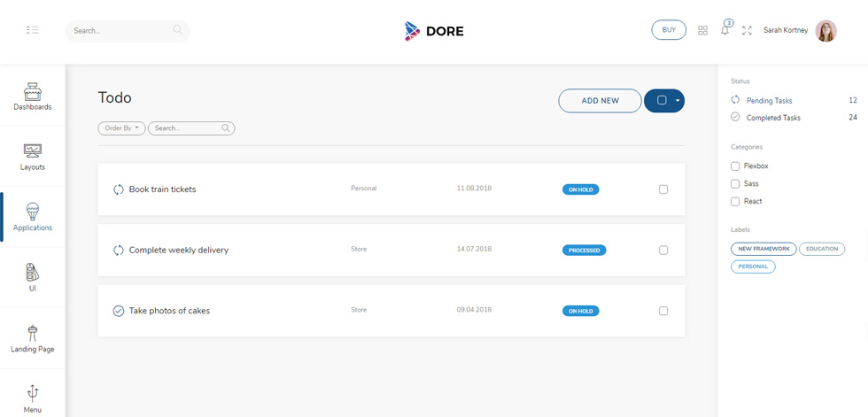Open the Take photos of cakes task
Screen dimensions: 868x417
[x=169, y=311]
